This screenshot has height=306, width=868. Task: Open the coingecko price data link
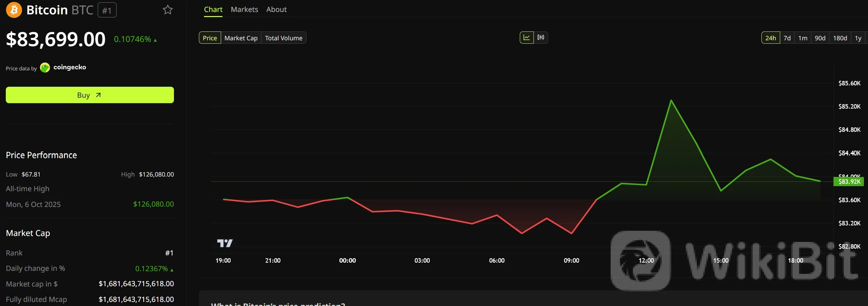[70, 67]
